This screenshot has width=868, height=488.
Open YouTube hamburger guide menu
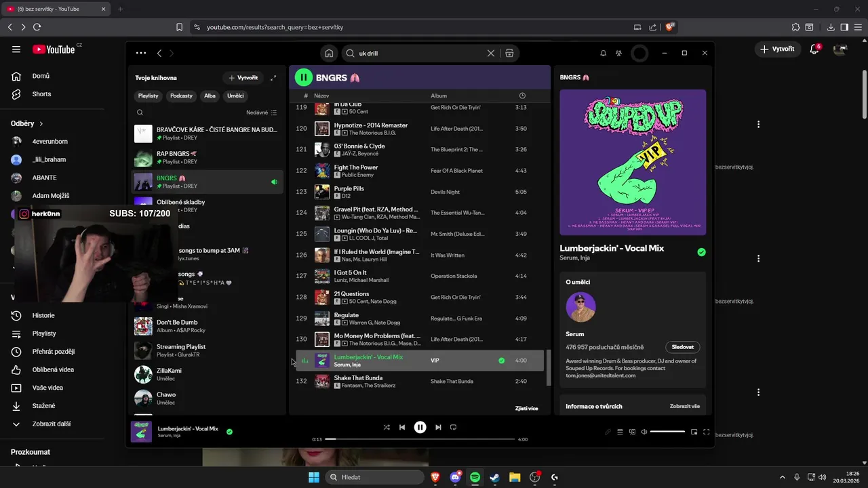pos(16,49)
